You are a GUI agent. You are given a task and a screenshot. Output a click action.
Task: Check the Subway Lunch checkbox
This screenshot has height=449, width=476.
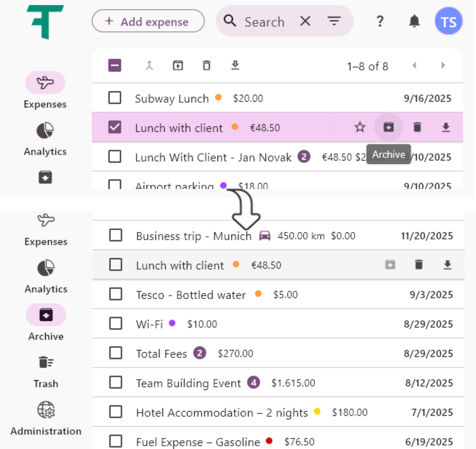(115, 98)
